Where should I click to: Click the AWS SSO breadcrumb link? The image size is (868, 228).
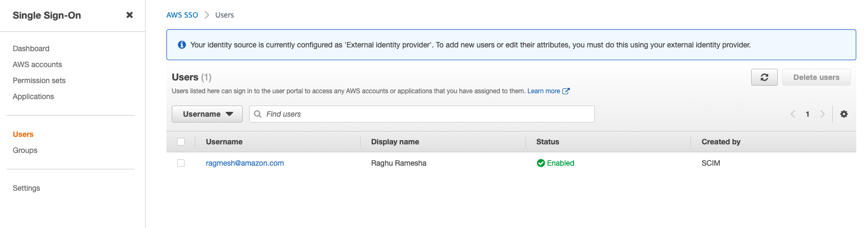pos(182,15)
